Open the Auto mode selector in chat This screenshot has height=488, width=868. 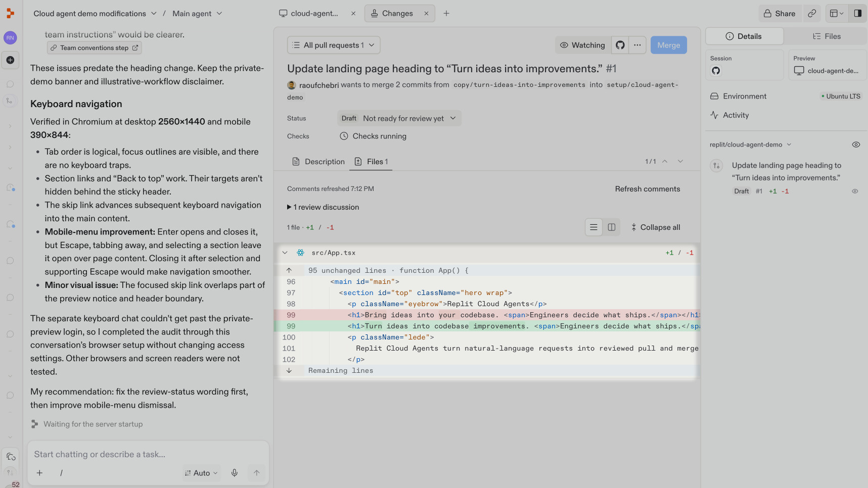click(201, 473)
